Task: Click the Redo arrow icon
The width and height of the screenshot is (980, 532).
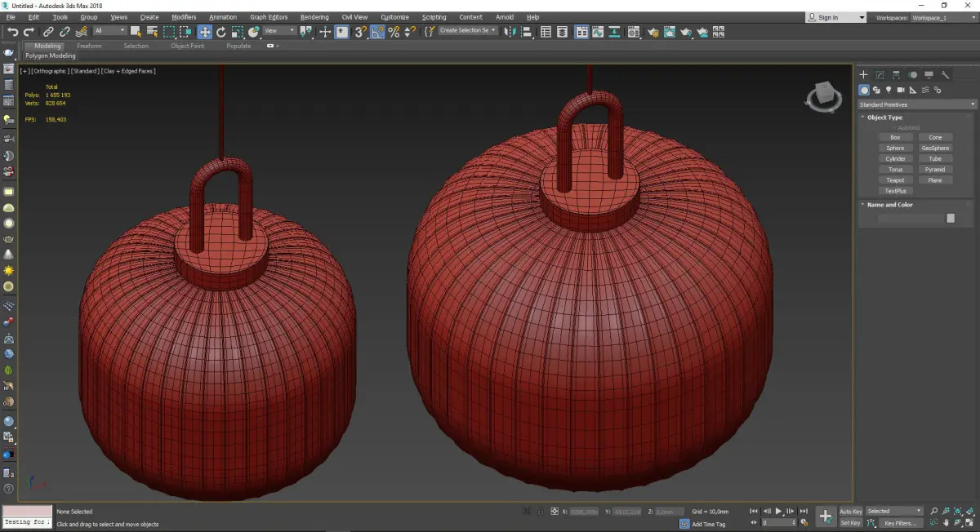Action: click(29, 32)
